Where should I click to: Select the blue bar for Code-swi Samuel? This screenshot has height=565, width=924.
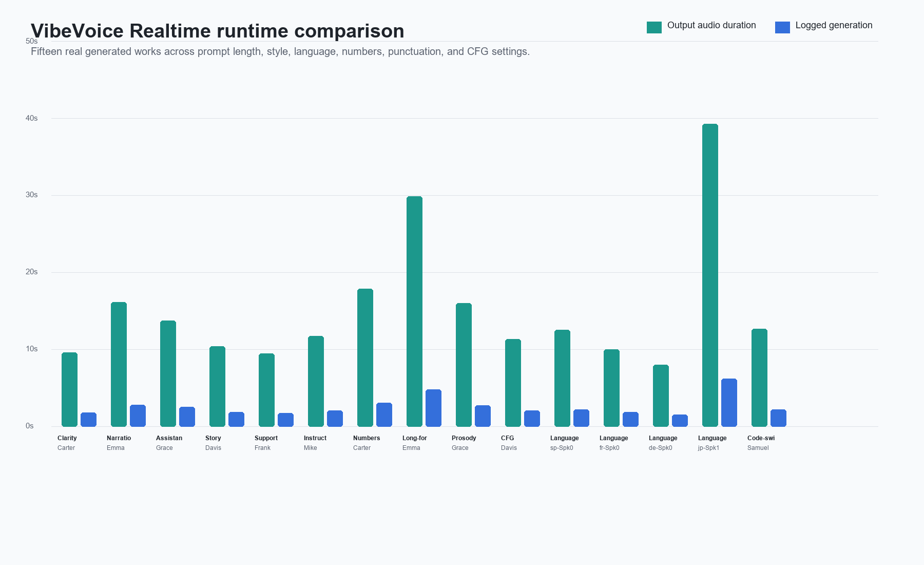[x=778, y=418]
